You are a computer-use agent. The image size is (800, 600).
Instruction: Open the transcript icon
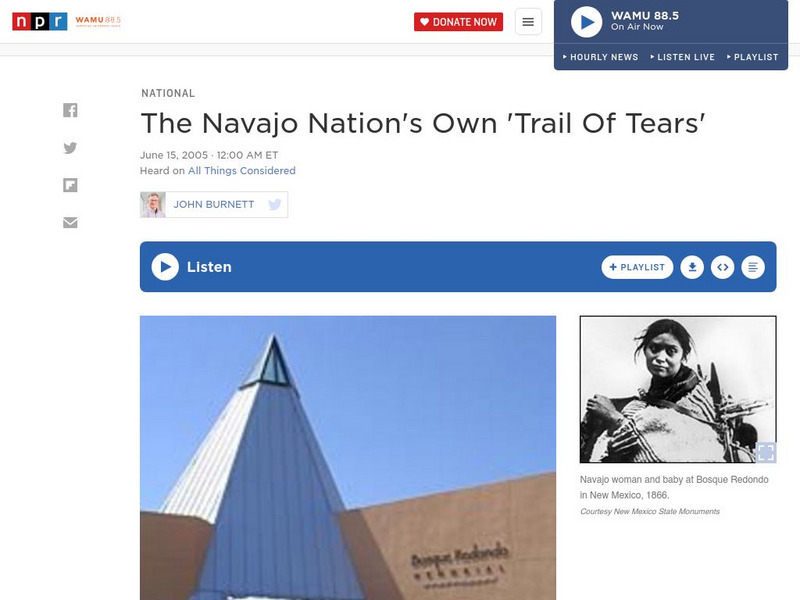(x=753, y=267)
